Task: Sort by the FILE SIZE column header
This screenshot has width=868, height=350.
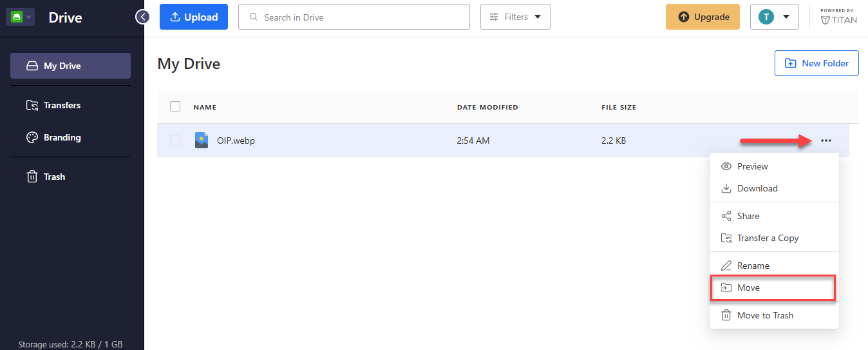Action: pos(619,107)
